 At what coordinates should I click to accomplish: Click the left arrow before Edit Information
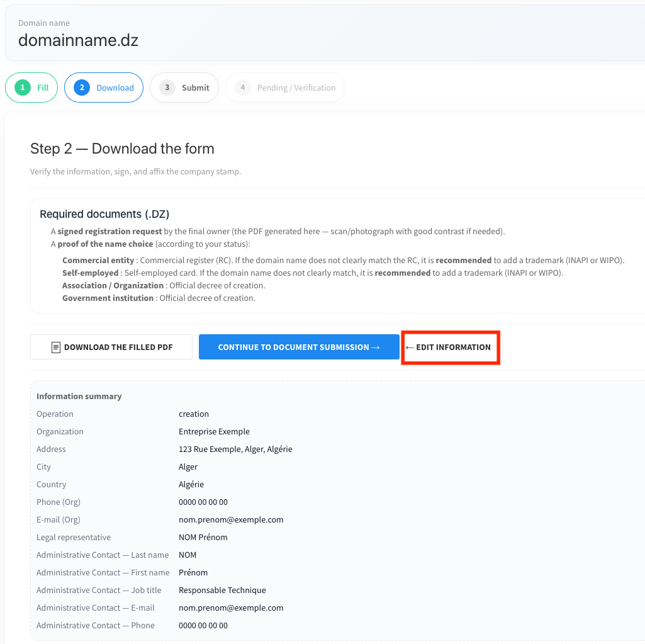pyautogui.click(x=410, y=347)
